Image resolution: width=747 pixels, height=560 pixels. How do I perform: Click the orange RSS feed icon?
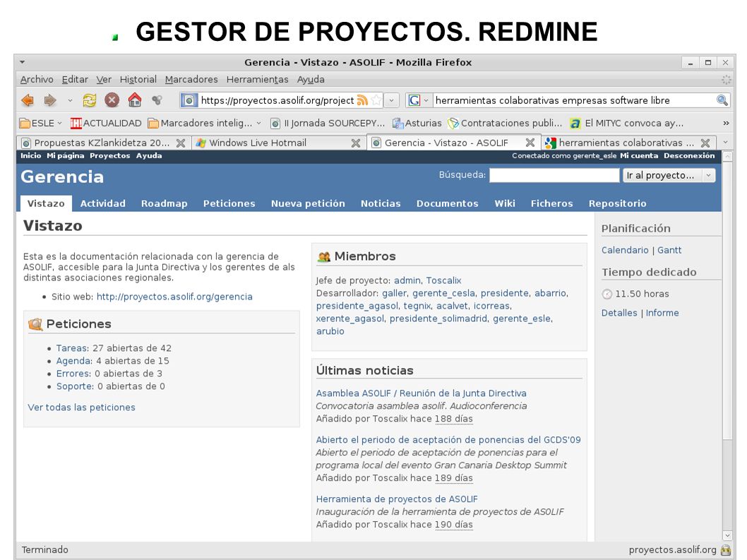(362, 100)
